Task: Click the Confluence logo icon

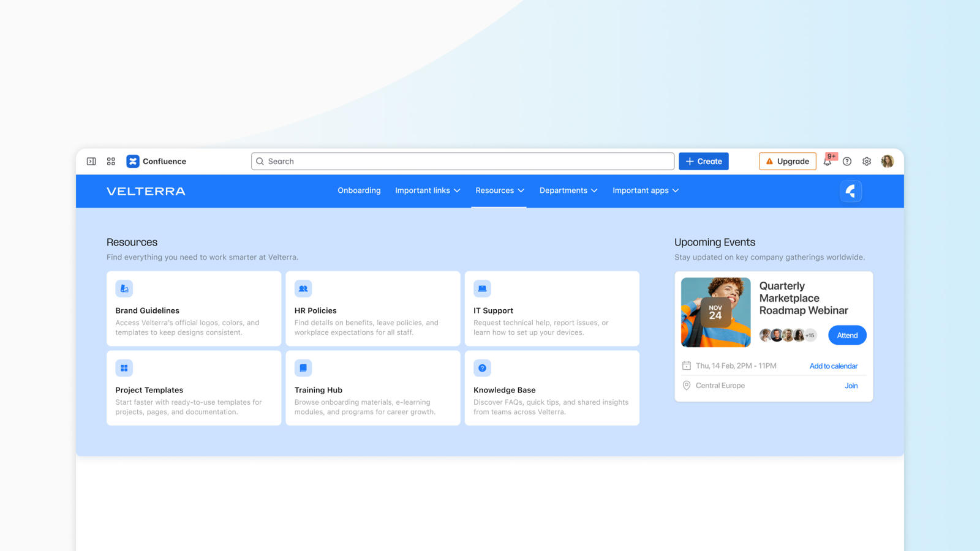Action: (x=133, y=162)
